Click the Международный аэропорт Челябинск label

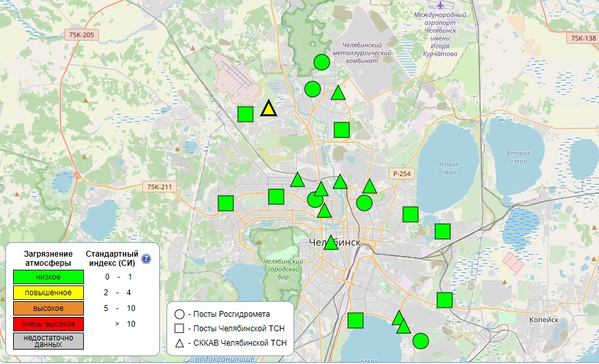pyautogui.click(x=440, y=34)
